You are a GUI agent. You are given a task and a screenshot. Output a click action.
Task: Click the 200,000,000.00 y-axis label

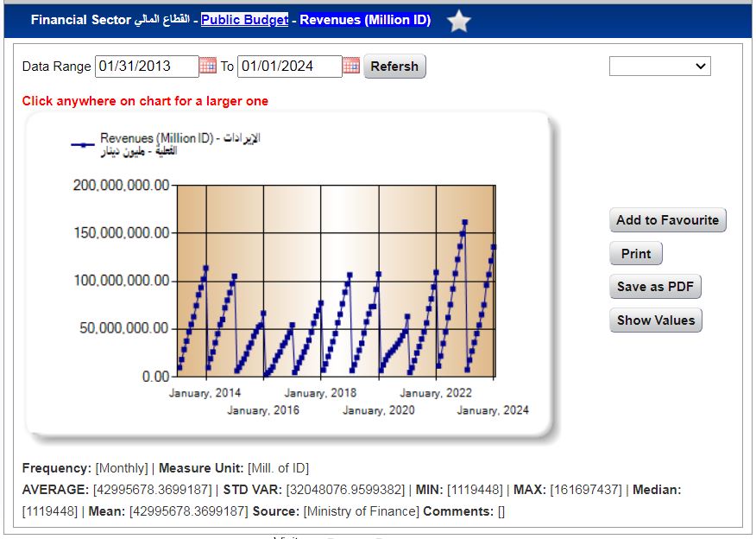[120, 186]
